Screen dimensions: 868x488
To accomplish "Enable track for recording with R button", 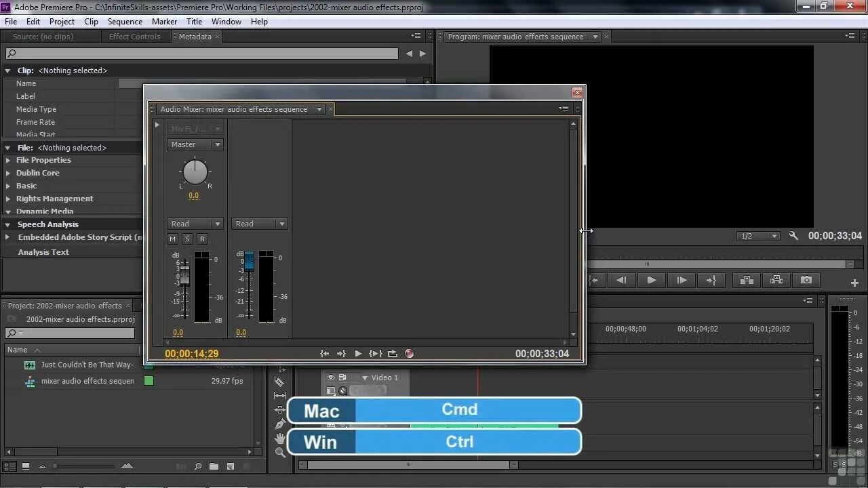I will tap(202, 239).
